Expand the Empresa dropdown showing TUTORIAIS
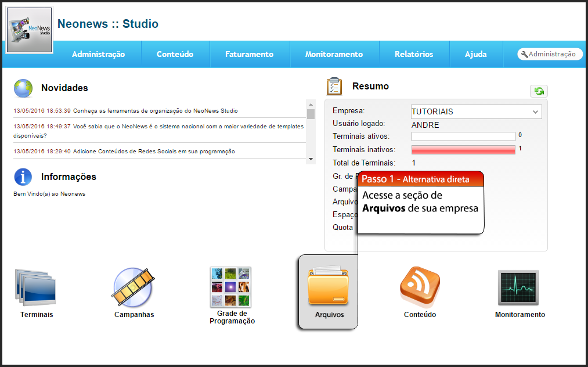Image resolution: width=588 pixels, height=367 pixels. click(x=476, y=111)
